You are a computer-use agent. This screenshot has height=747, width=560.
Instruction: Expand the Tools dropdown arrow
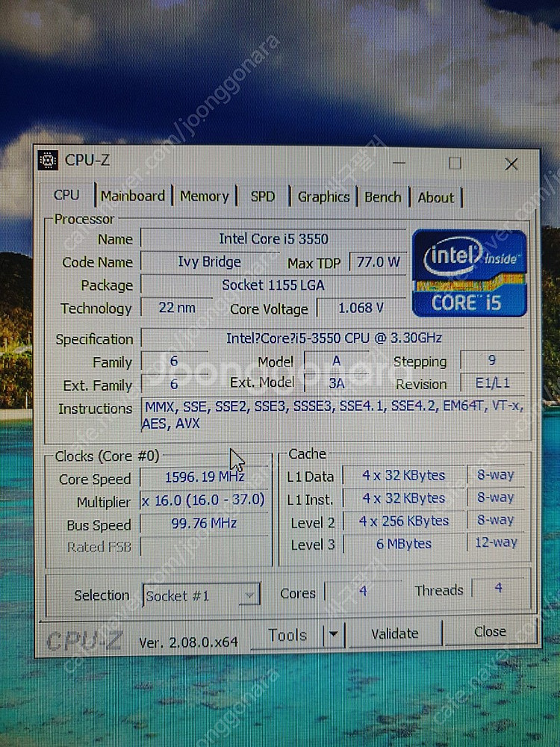[334, 634]
